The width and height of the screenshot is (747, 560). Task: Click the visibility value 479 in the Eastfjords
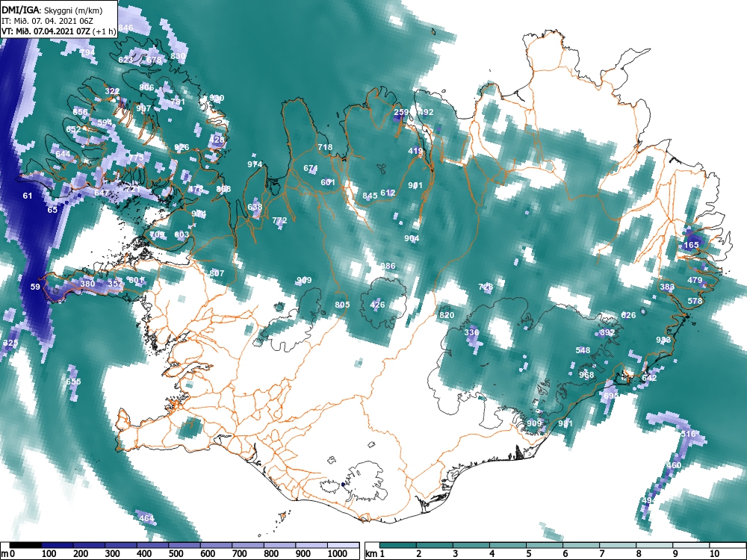click(695, 280)
